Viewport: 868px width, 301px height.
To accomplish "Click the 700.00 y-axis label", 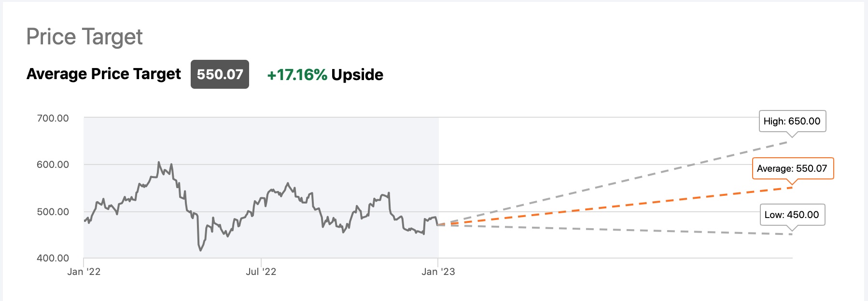I will click(x=53, y=118).
